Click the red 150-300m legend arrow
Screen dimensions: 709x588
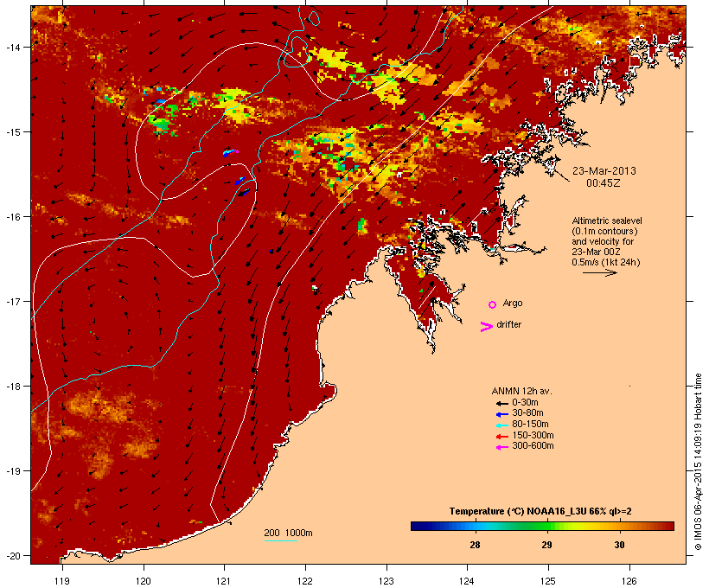(x=501, y=437)
